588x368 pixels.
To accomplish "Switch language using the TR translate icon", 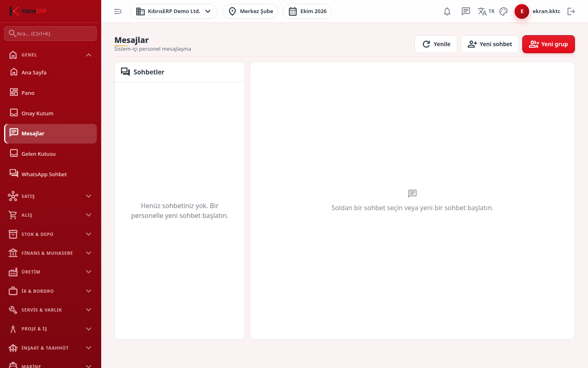I will click(x=486, y=11).
